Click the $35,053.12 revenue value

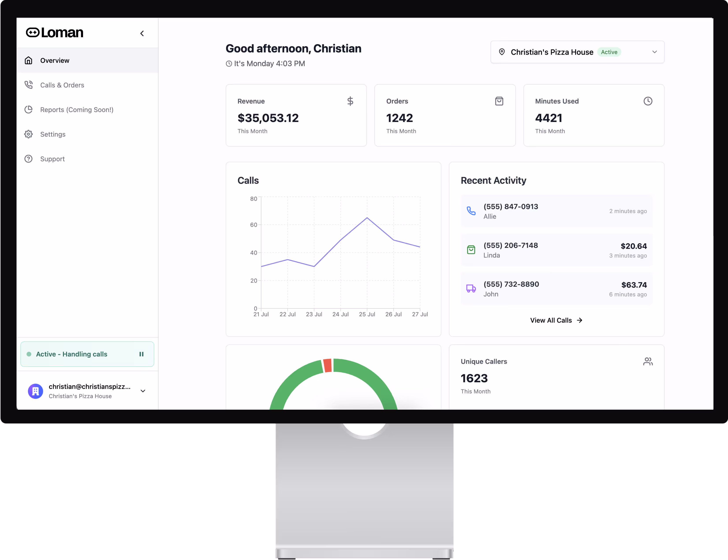click(268, 118)
